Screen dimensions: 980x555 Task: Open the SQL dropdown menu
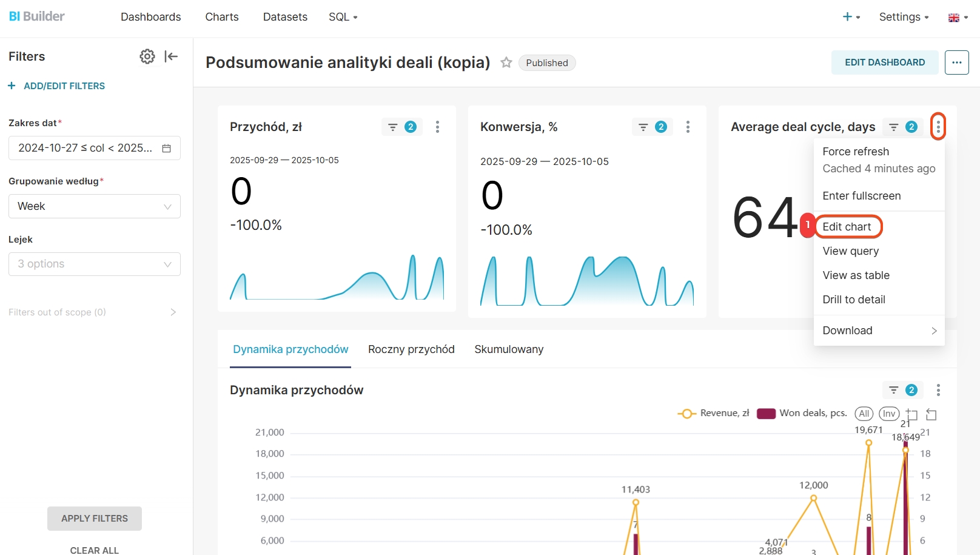(343, 17)
